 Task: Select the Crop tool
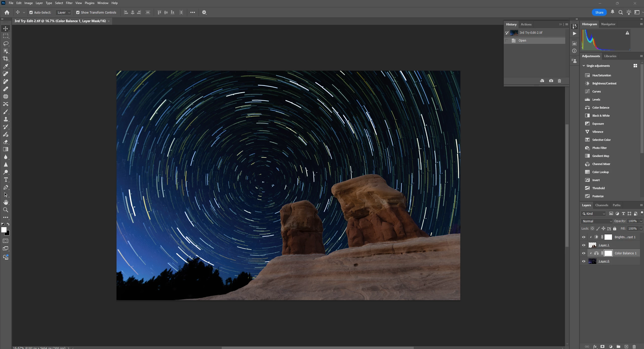6,59
